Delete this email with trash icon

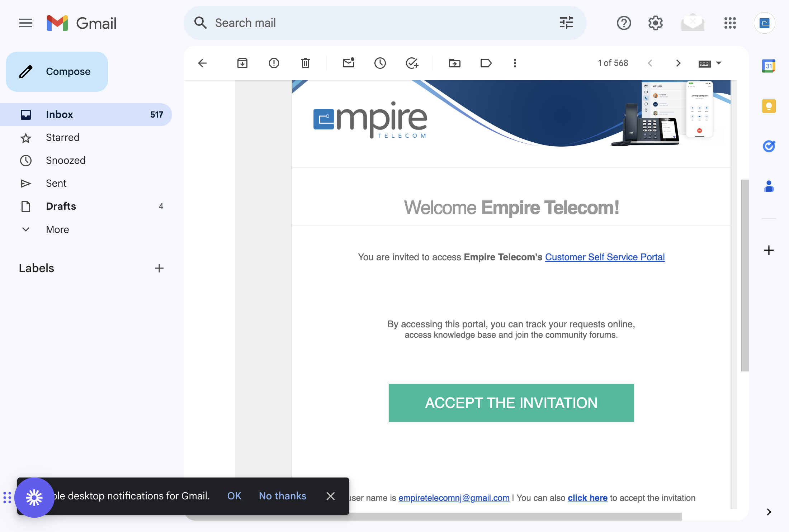[x=306, y=63]
